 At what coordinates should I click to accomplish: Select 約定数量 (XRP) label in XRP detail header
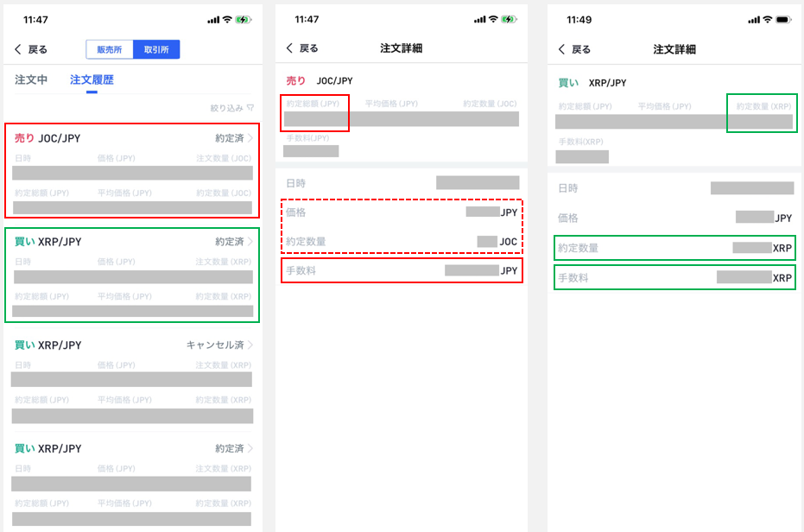(763, 106)
